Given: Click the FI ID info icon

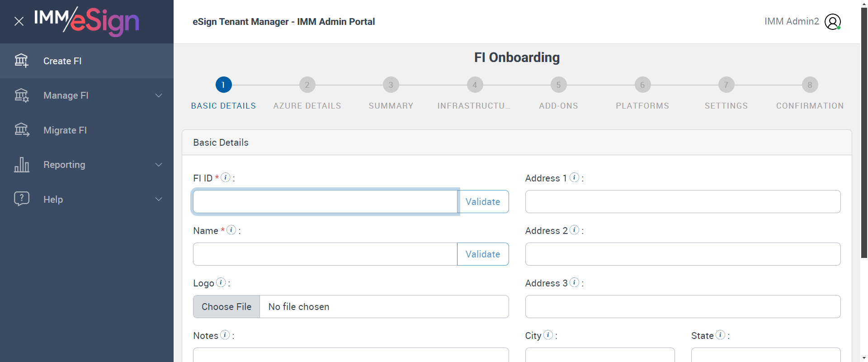Looking at the screenshot, I should (x=226, y=177).
